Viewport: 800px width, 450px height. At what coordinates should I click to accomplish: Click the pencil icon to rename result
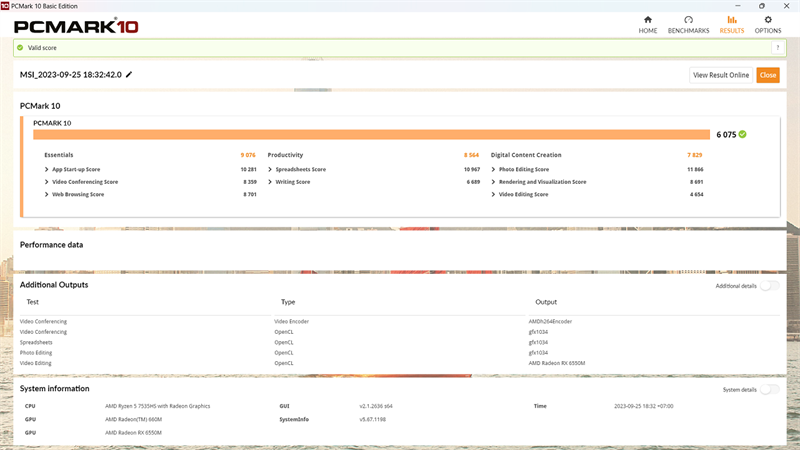tap(129, 75)
